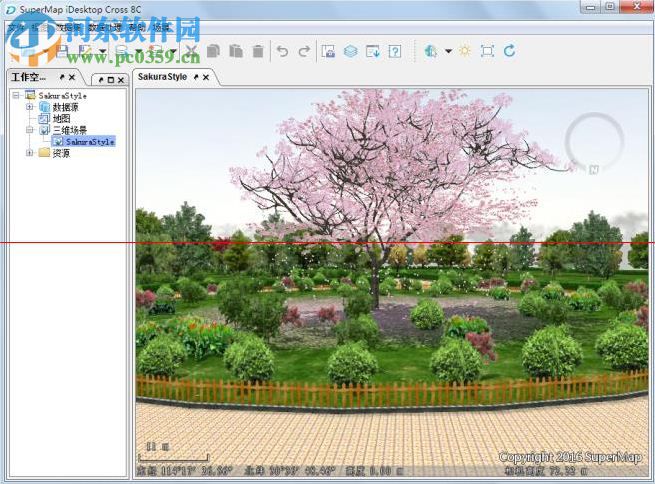This screenshot has width=655, height=484.
Task: Open the 帮助 menu
Action: pyautogui.click(x=137, y=28)
